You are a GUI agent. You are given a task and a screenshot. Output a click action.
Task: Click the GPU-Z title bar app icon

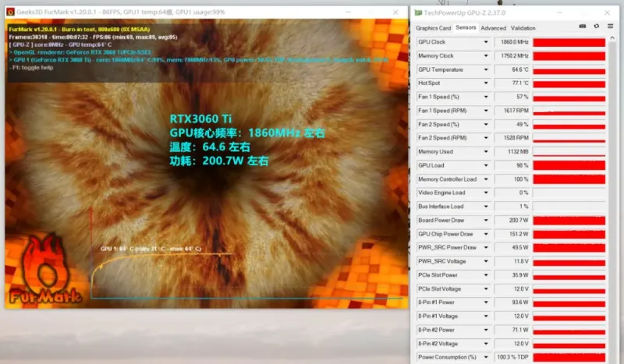point(418,12)
